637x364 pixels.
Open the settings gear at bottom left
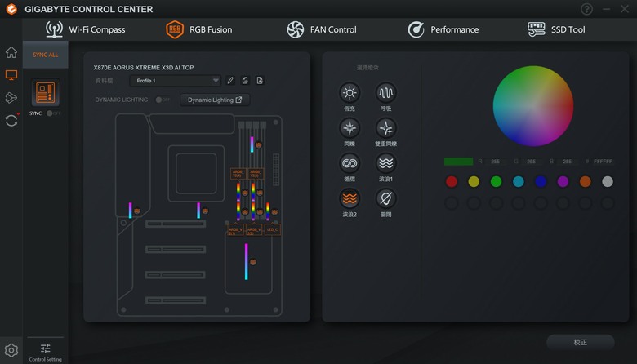(x=11, y=350)
